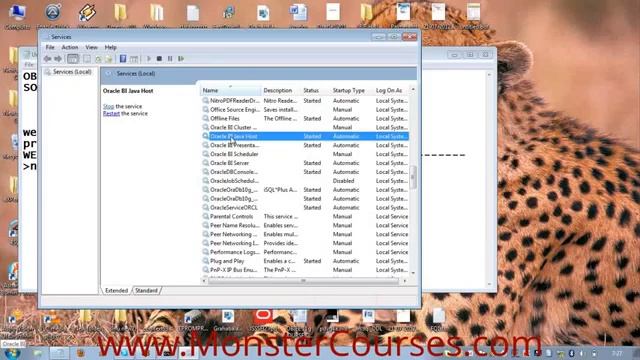640x360 pixels.
Task: Open the Help menu
Action: pos(110,47)
